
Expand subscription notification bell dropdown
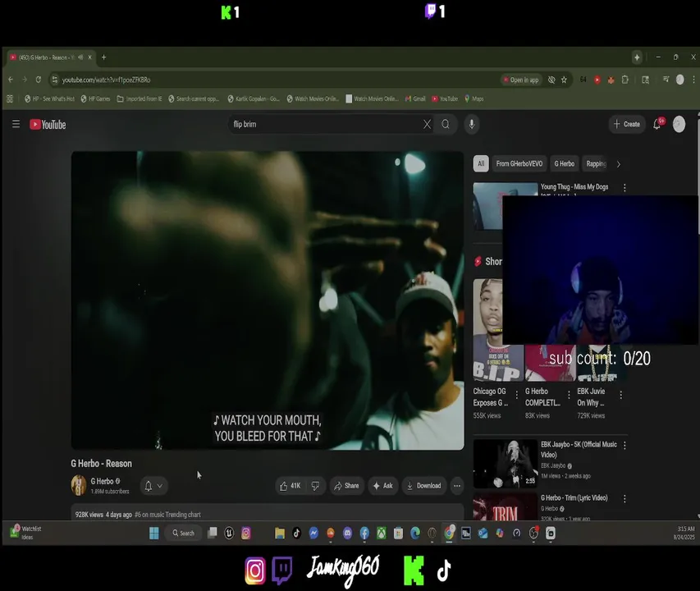[x=154, y=486]
